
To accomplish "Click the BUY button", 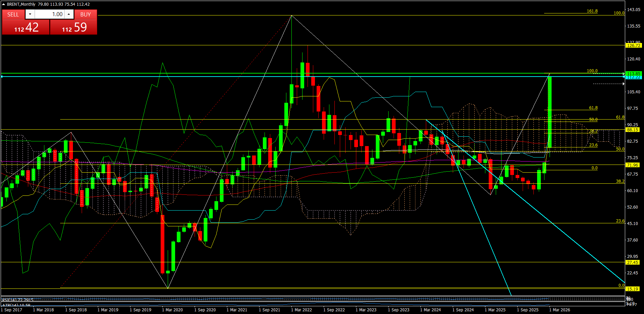I will (x=85, y=14).
